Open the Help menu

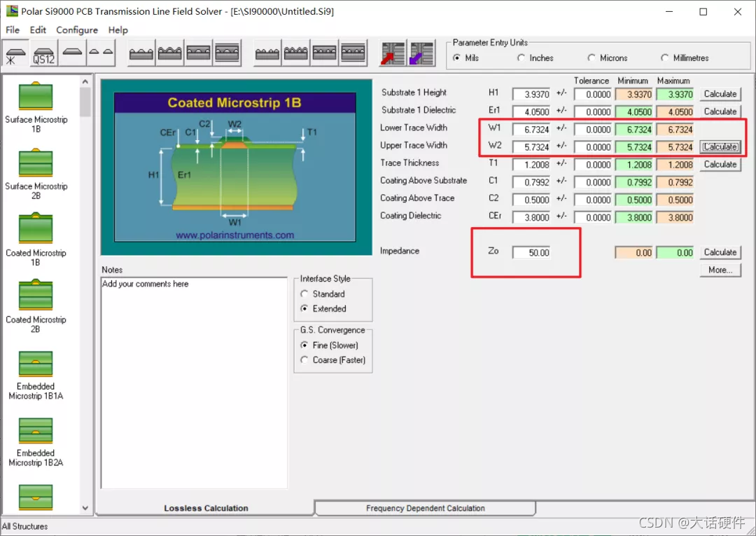tap(118, 30)
